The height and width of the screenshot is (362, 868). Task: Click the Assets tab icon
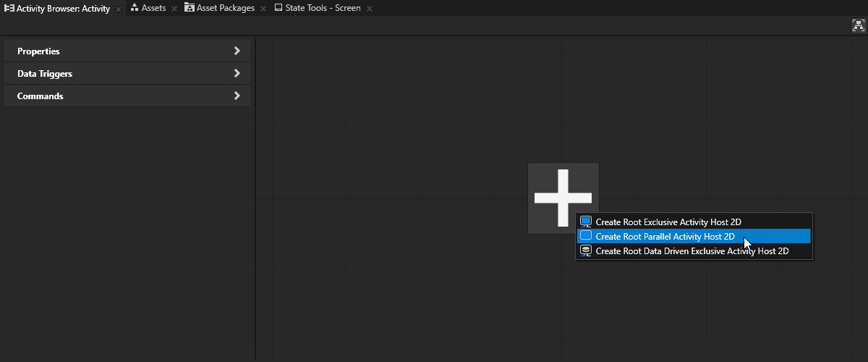tap(135, 8)
